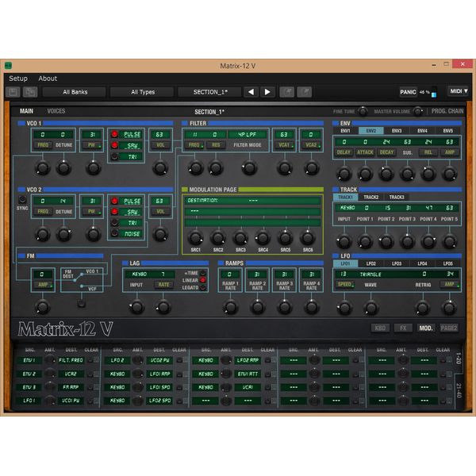This screenshot has height=476, width=476.
Task: Click the Matrix-12 V title bar app icon
Action: tap(8, 66)
